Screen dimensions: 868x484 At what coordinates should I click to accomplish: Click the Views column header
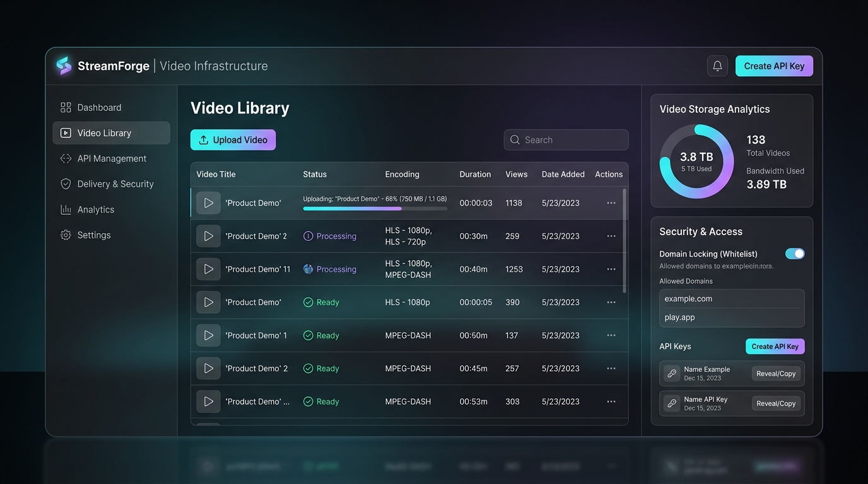pos(516,174)
